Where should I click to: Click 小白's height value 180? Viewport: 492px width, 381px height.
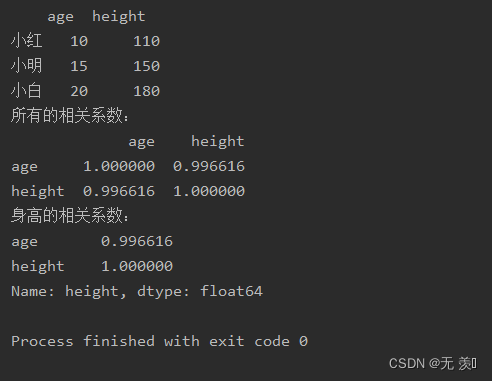[147, 91]
